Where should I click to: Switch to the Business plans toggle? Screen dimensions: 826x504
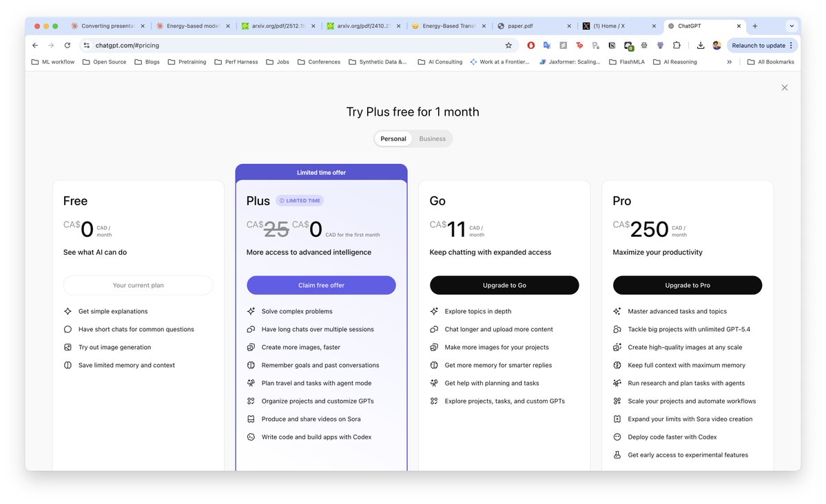(x=432, y=139)
